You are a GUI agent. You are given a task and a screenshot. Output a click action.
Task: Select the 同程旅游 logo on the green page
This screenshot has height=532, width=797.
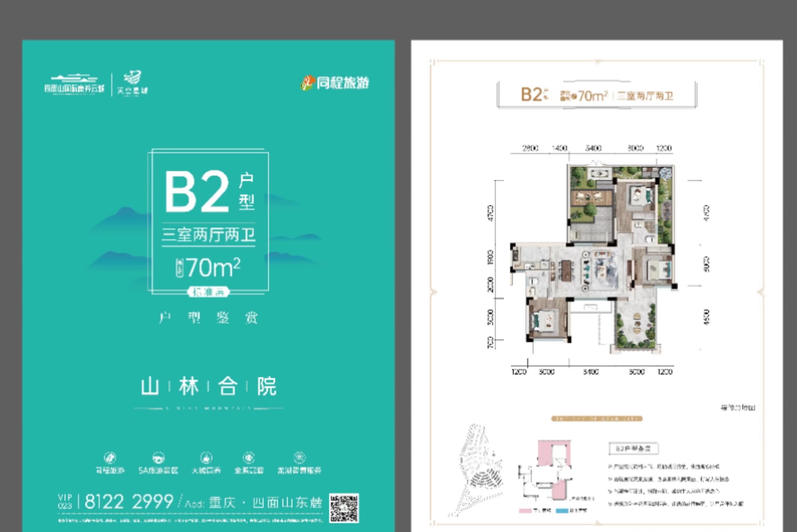tap(335, 83)
